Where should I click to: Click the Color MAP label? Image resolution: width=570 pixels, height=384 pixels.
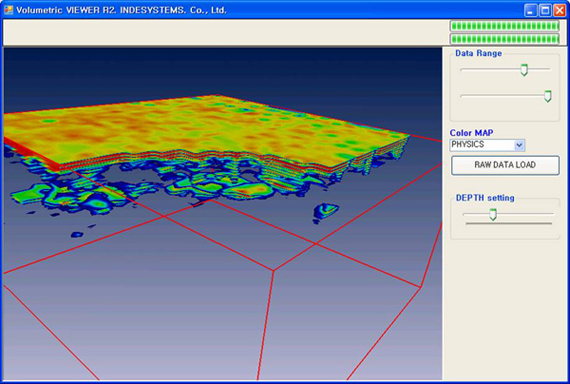coord(471,133)
